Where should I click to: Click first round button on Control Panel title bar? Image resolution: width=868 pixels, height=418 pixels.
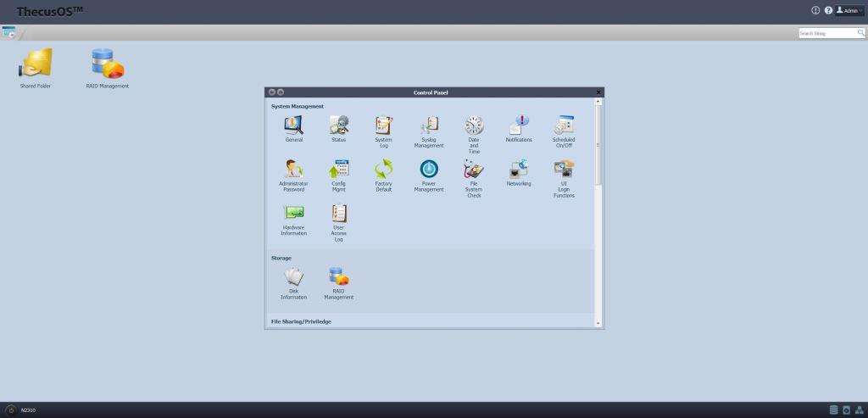click(x=272, y=92)
